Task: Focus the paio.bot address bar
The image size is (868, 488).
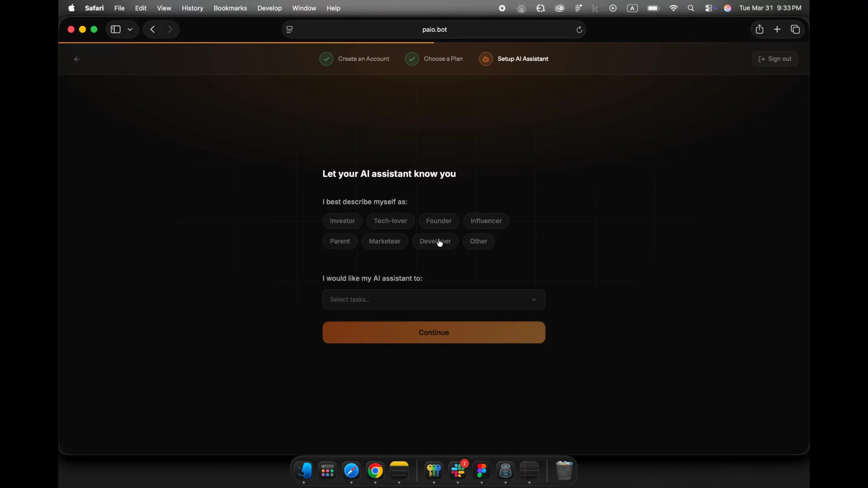Action: [x=434, y=30]
